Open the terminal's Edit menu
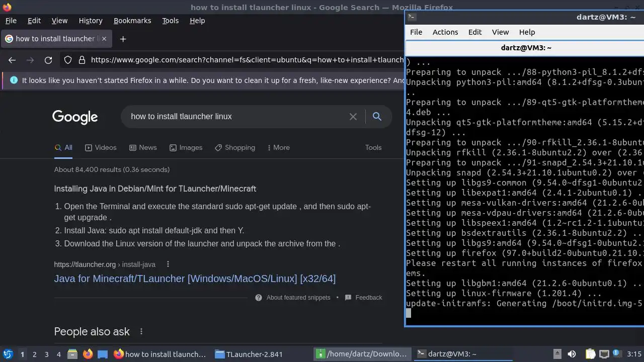The height and width of the screenshot is (362, 644). point(475,32)
